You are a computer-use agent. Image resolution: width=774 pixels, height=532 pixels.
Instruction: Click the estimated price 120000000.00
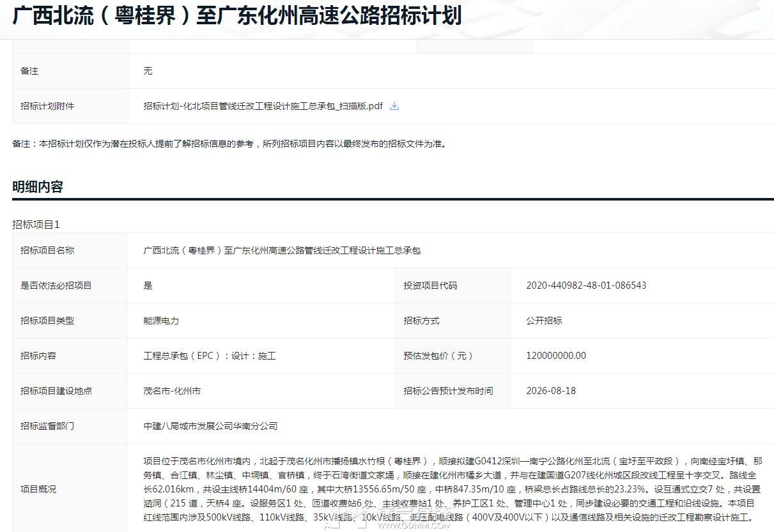(556, 356)
